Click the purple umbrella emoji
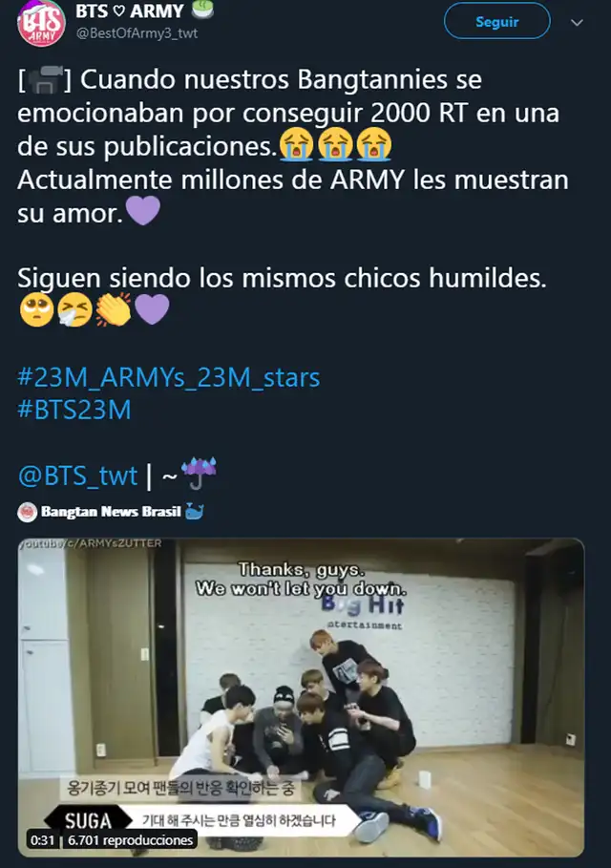The image size is (611, 868). coord(200,473)
